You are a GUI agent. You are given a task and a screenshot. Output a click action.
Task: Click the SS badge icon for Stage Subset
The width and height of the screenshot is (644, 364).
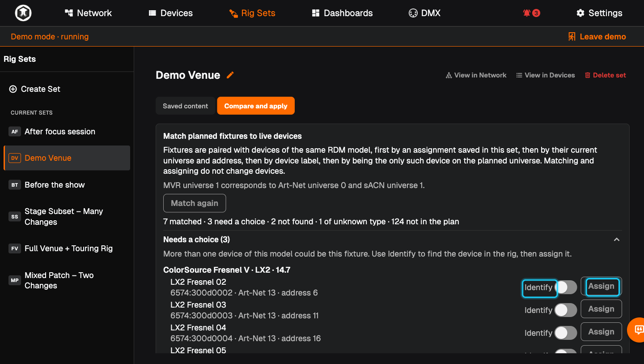point(15,217)
